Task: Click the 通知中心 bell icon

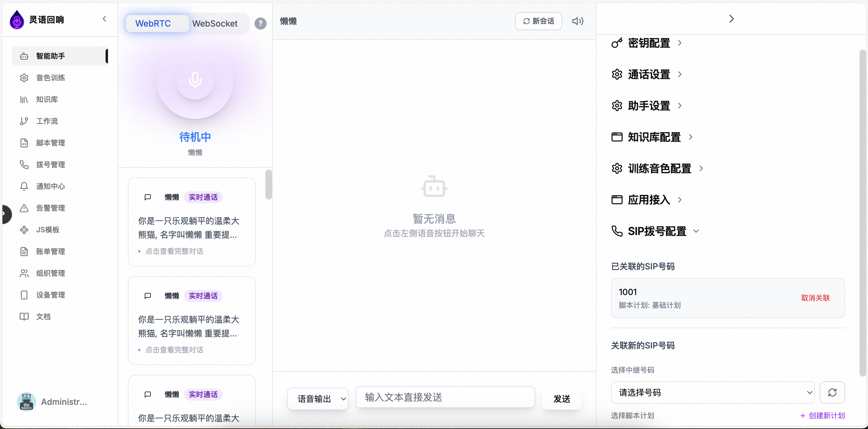Action: [x=24, y=186]
